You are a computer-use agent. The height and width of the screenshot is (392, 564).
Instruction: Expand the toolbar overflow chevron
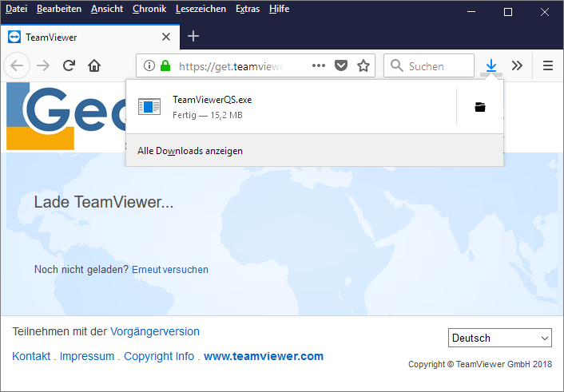coord(517,66)
